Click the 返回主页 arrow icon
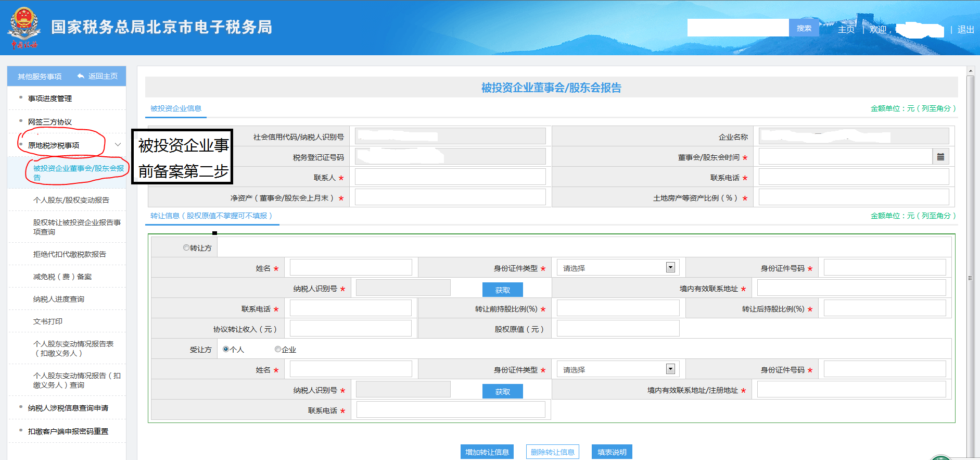980x460 pixels. coord(81,76)
